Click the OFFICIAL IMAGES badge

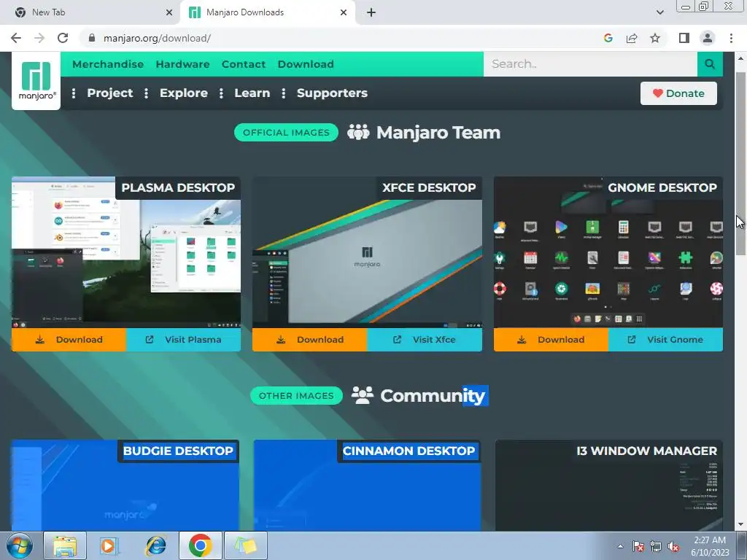click(x=286, y=133)
